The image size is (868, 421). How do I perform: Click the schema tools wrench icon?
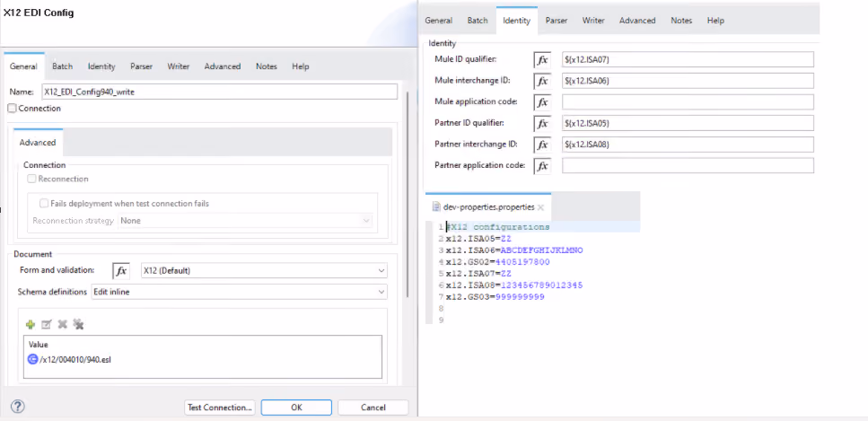click(79, 325)
